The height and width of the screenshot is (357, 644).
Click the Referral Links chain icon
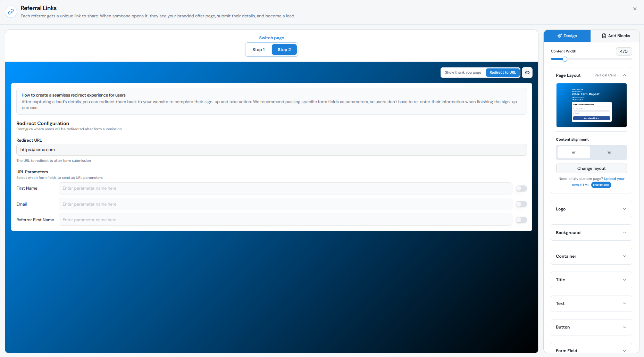click(11, 11)
